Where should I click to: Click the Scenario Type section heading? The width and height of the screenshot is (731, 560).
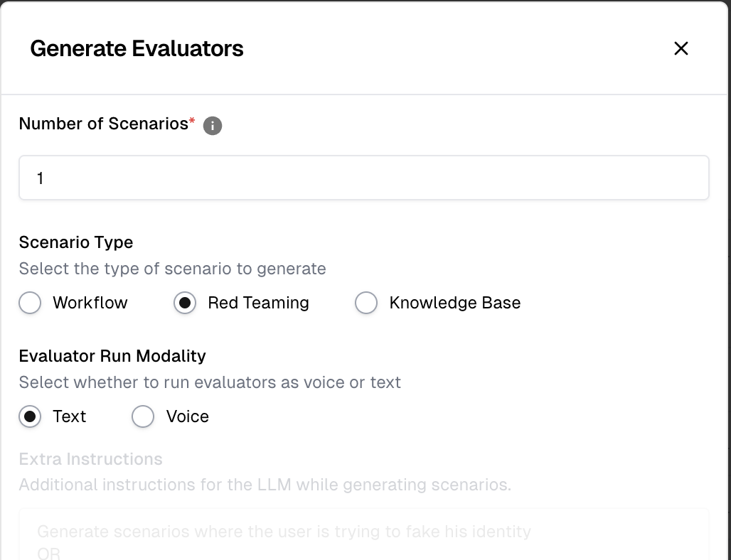tap(76, 242)
